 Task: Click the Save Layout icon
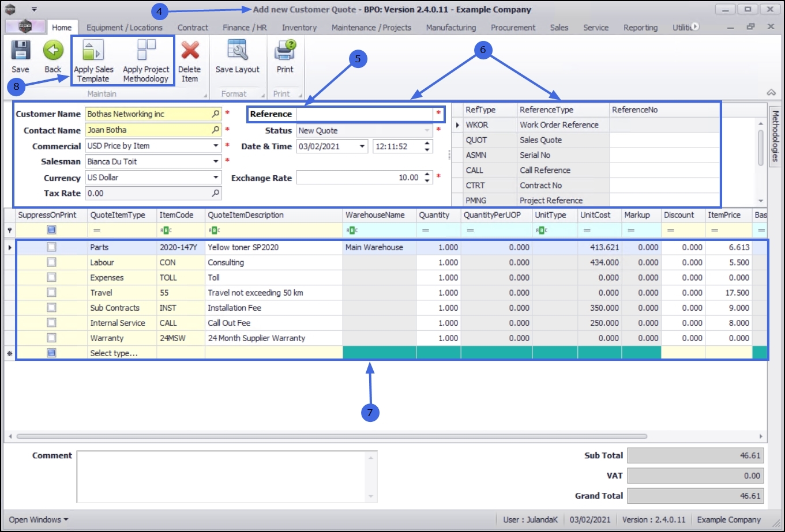point(237,51)
